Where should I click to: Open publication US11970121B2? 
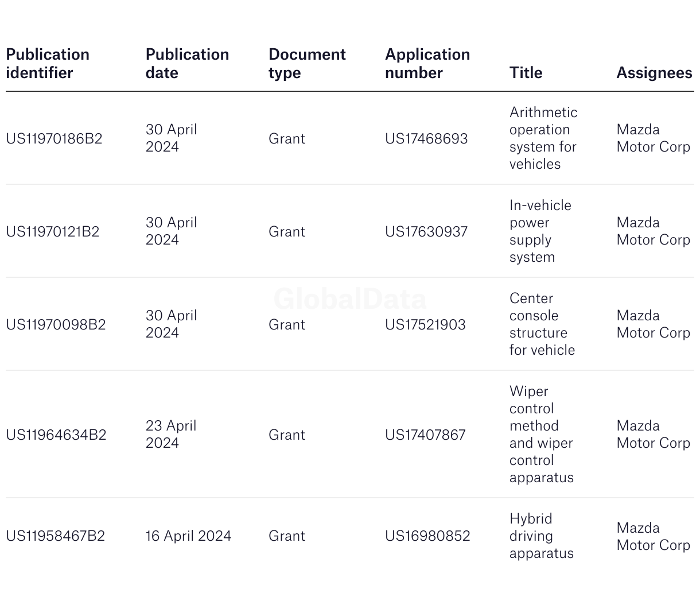[x=53, y=231]
